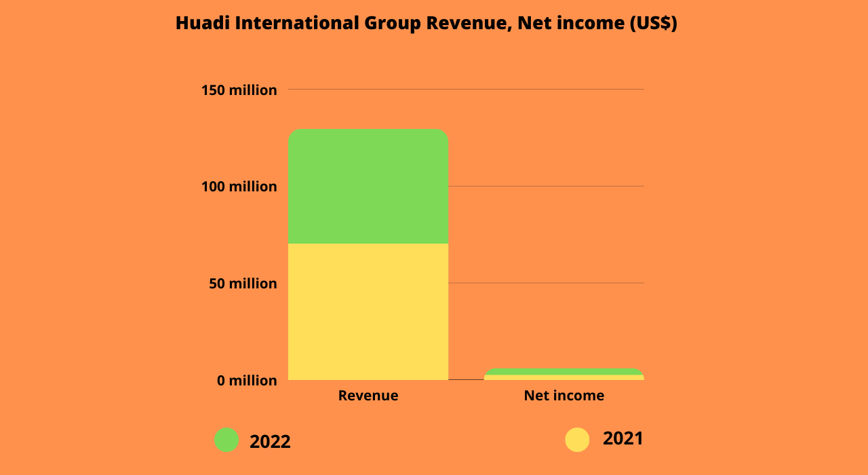The image size is (868, 475).
Task: Click the green 2022 Net income segment
Action: (x=564, y=372)
